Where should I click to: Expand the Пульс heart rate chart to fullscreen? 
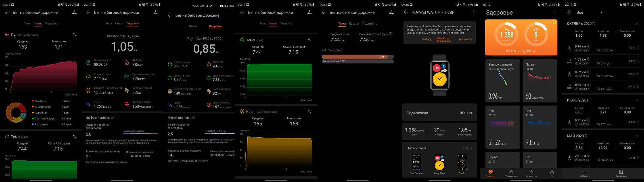click(74, 34)
